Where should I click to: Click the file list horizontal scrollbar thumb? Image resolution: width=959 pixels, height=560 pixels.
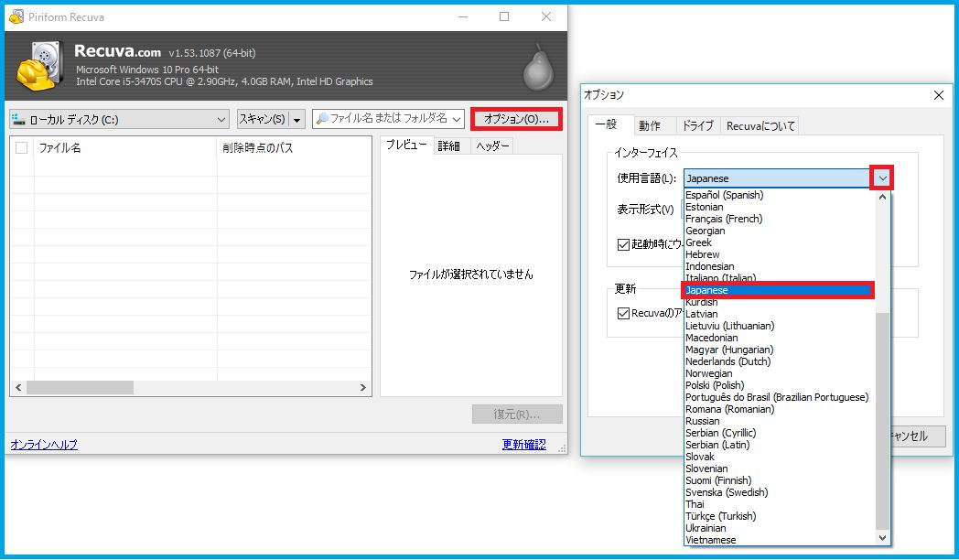click(80, 388)
